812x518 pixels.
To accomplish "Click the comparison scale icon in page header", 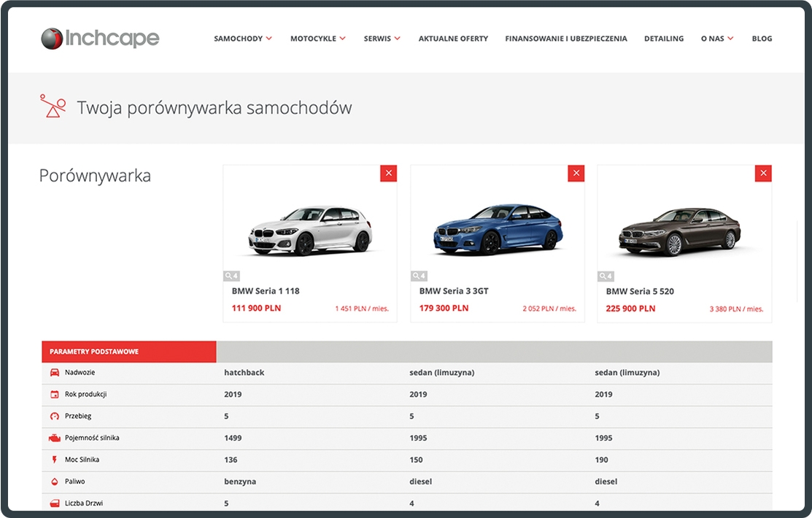I will (x=53, y=107).
